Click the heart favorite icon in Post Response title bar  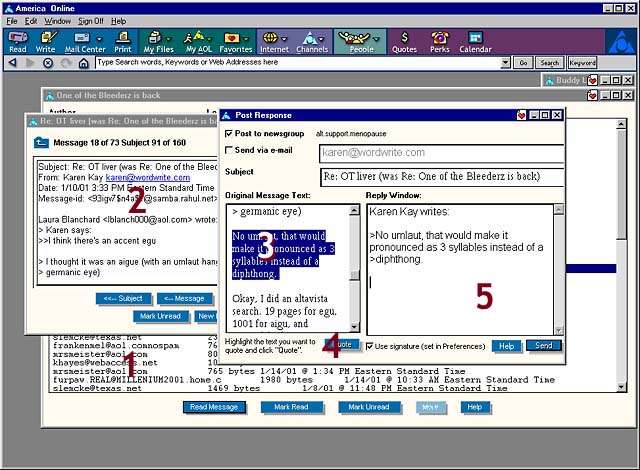point(521,115)
